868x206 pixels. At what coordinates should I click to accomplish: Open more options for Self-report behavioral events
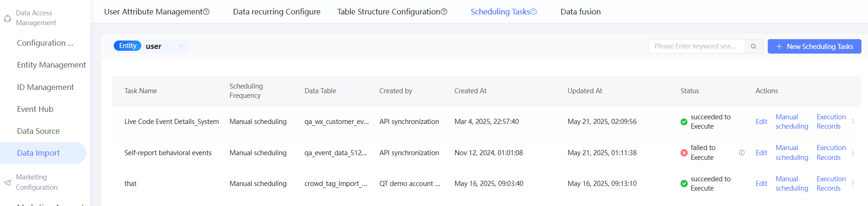pos(853,153)
